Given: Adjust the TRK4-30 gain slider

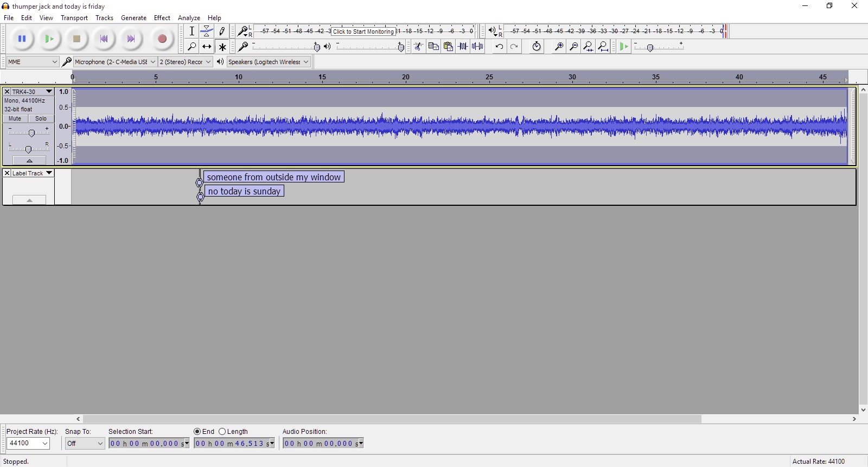Looking at the screenshot, I should 31,133.
